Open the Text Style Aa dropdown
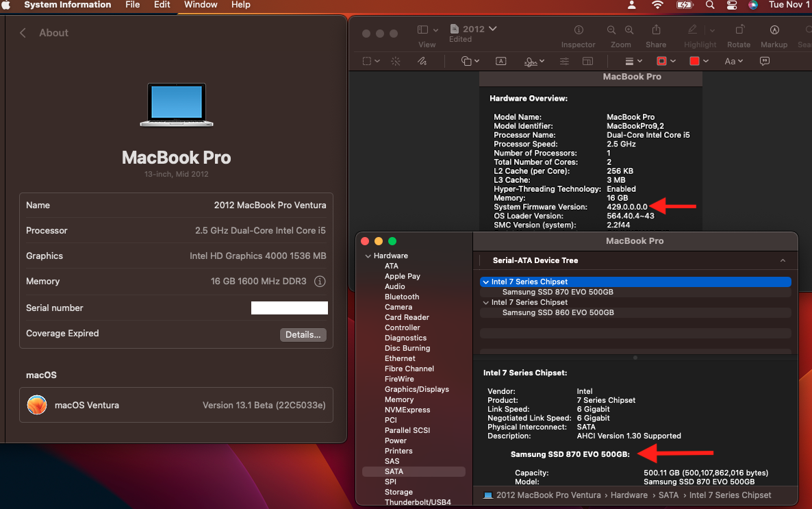This screenshot has height=509, width=812. 734,61
